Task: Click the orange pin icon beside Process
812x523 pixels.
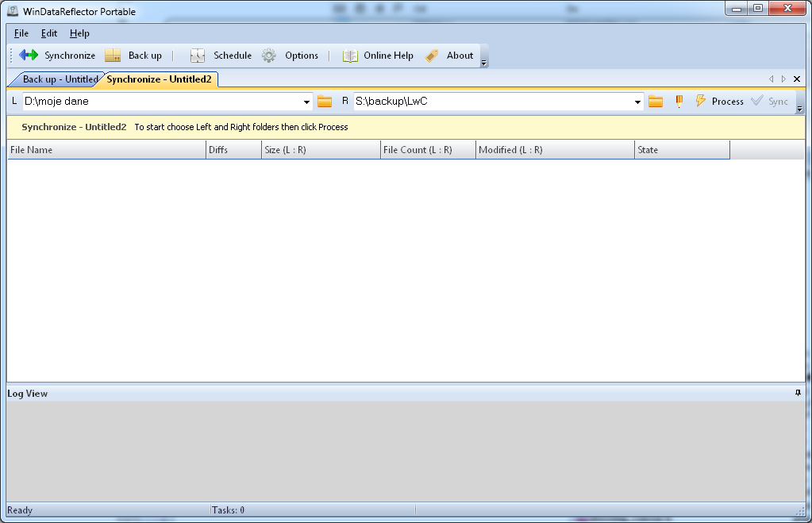Action: point(679,101)
